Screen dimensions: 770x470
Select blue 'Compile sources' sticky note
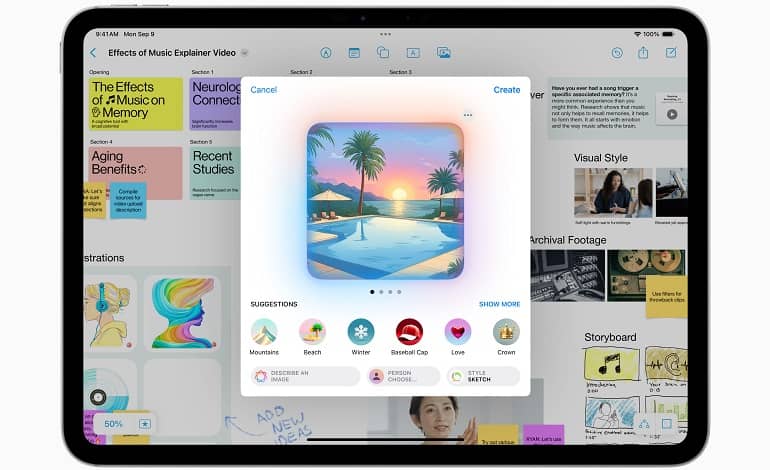128,200
